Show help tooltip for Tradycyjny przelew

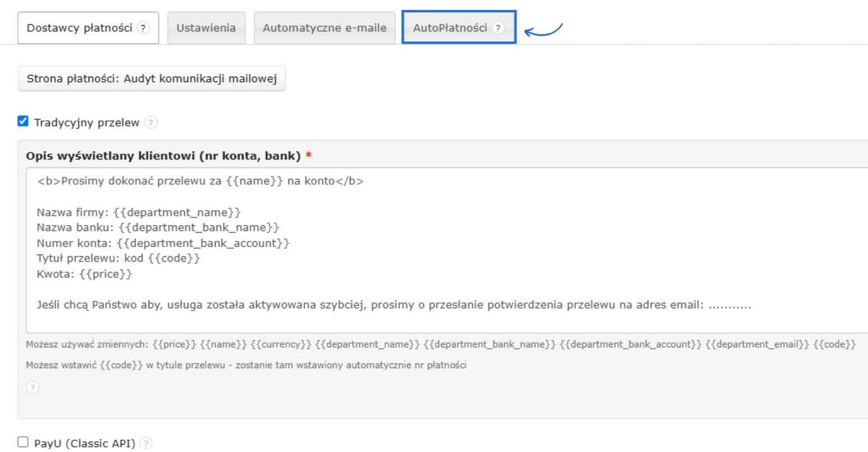click(x=151, y=123)
